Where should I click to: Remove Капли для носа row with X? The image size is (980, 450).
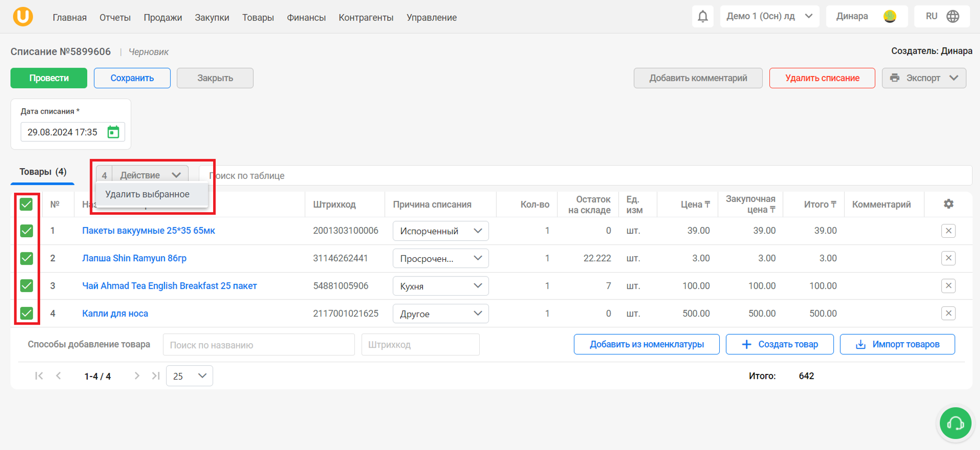tap(949, 313)
